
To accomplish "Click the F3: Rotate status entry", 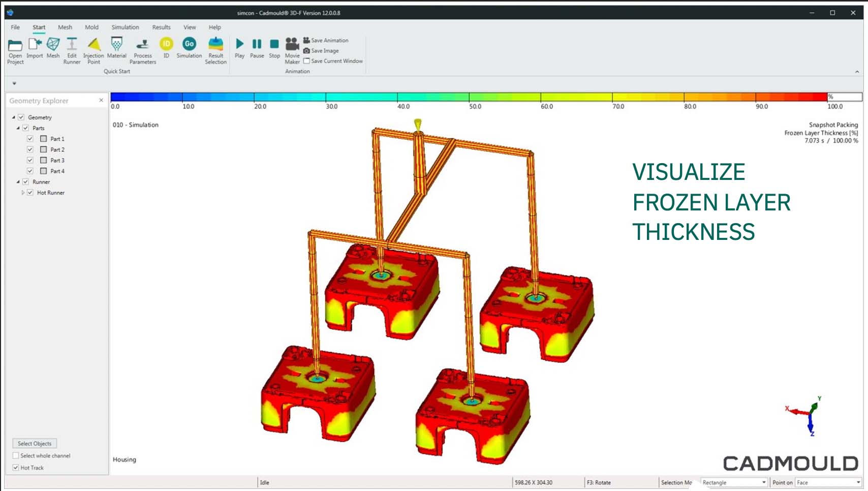I will coord(599,482).
